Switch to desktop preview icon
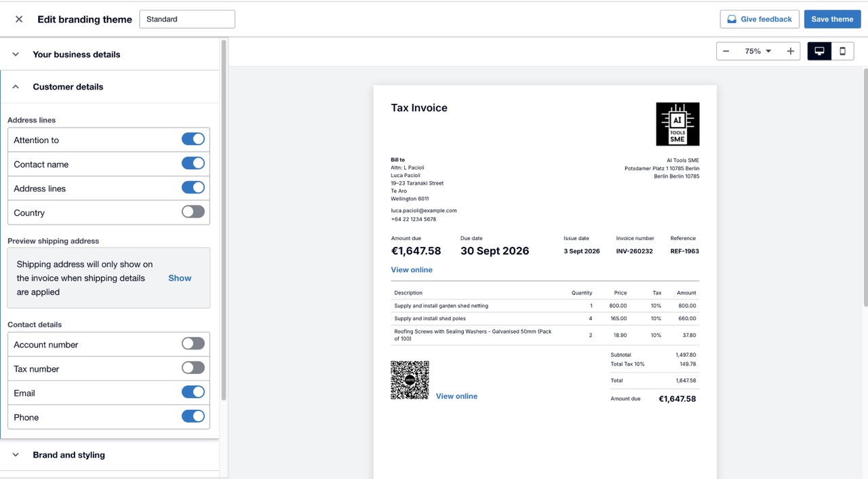Screen dimensions: 868x479 (819, 52)
